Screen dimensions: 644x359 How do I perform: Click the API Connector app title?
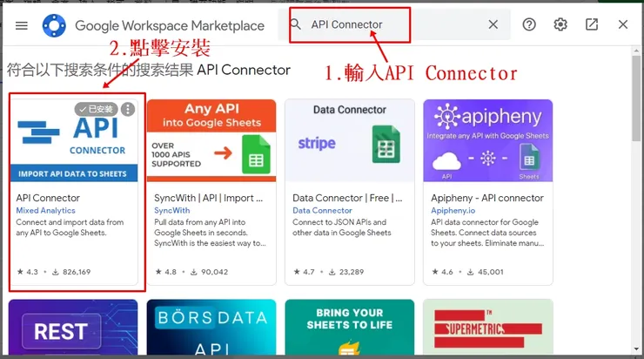[48, 198]
